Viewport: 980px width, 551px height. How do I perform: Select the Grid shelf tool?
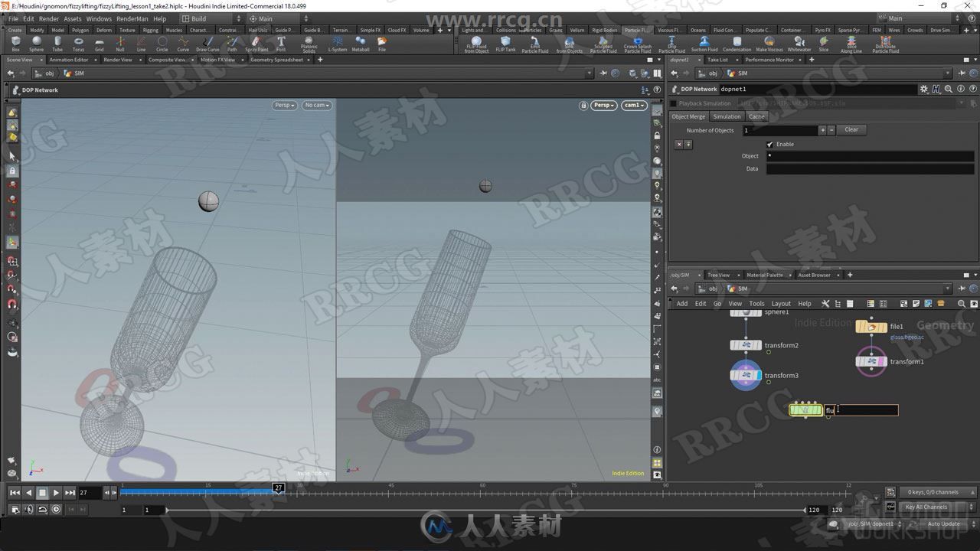tap(99, 44)
